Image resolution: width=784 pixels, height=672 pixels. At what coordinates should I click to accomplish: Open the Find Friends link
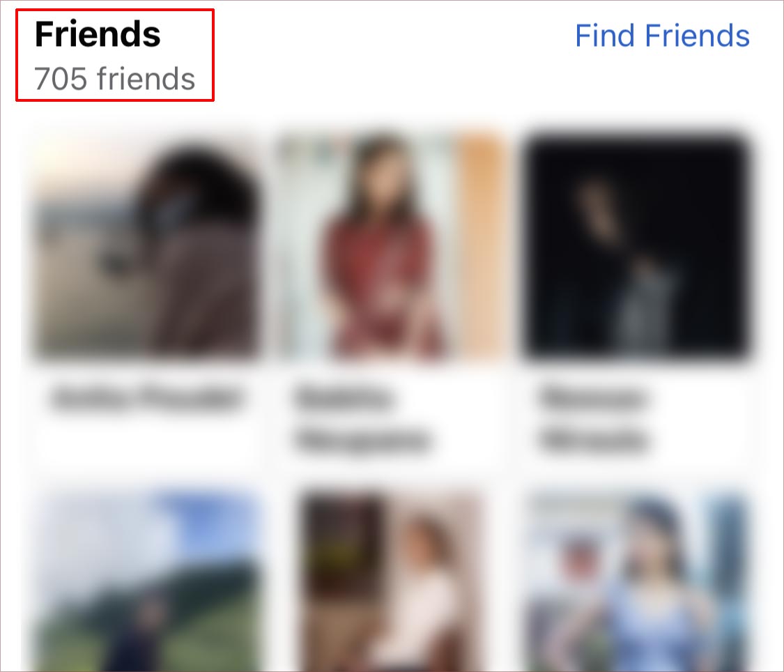[662, 36]
